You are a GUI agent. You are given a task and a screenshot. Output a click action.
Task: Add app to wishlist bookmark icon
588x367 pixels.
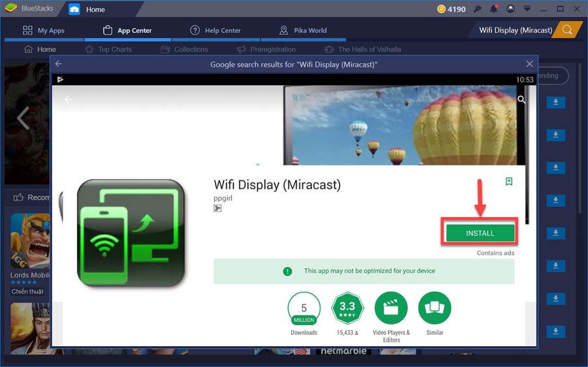coord(509,181)
